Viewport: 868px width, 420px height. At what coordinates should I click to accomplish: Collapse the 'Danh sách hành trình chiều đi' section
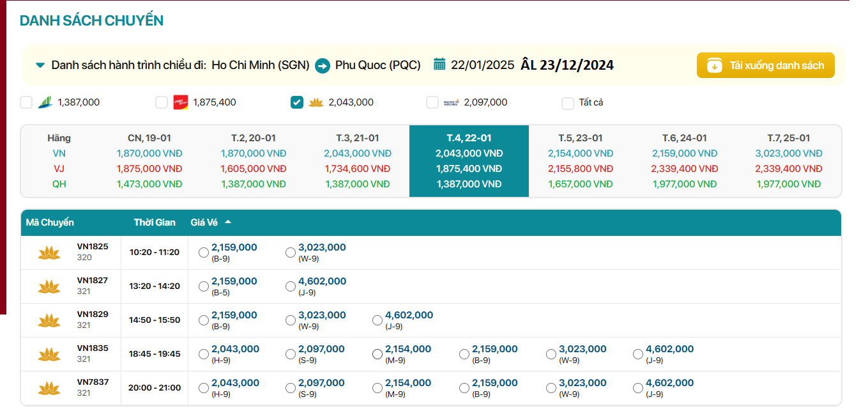pyautogui.click(x=40, y=65)
